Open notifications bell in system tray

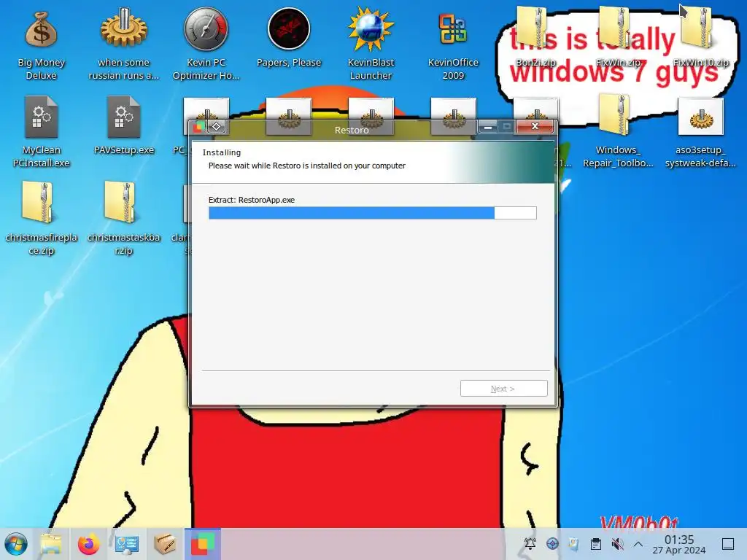tap(530, 543)
